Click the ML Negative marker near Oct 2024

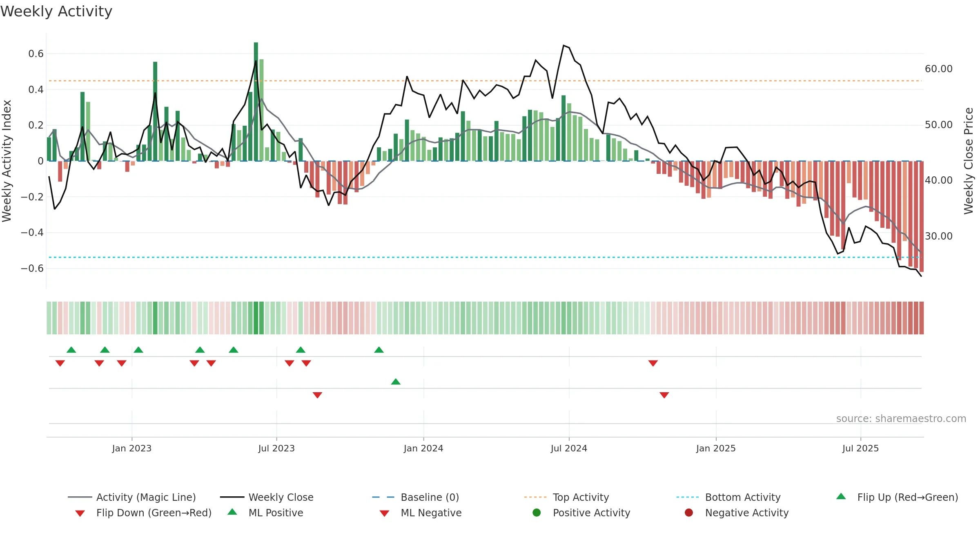664,395
